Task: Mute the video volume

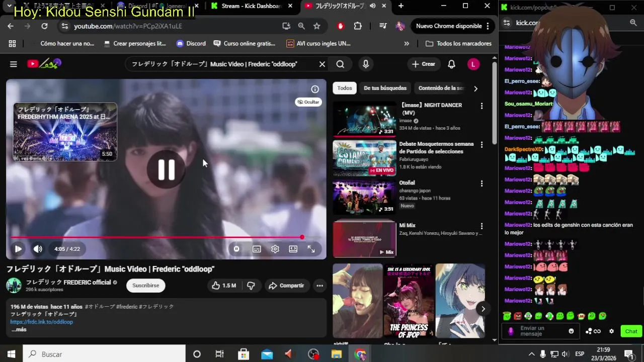Action: pos(38,249)
